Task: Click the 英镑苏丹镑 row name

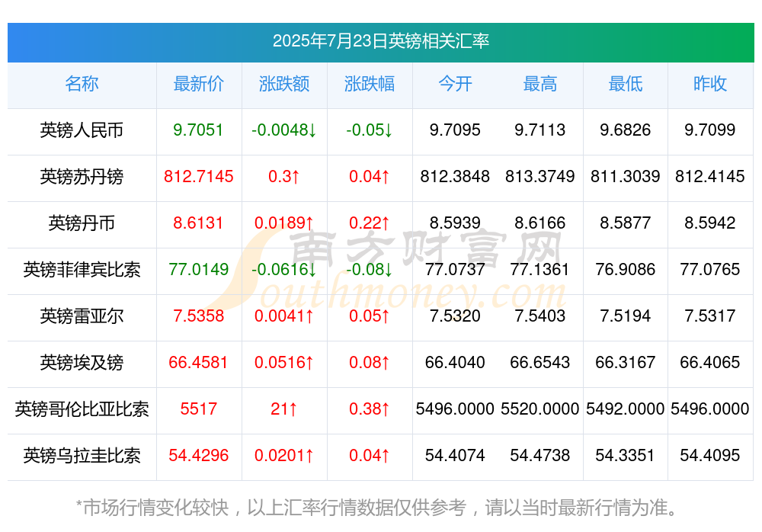Action: 82,177
